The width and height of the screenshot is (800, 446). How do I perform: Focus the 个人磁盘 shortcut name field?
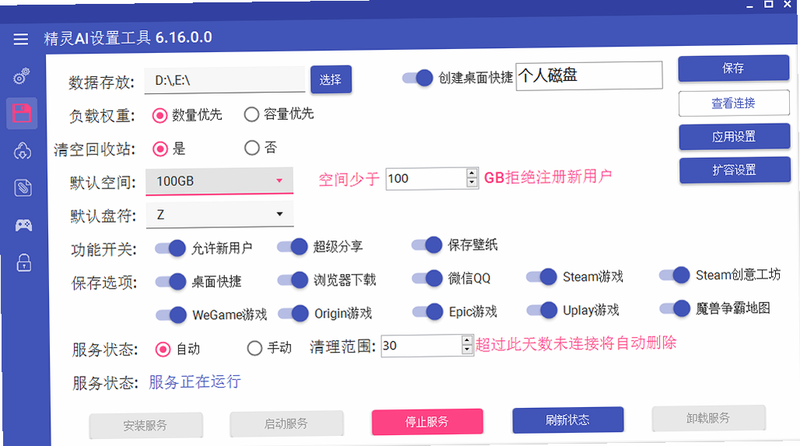point(589,76)
